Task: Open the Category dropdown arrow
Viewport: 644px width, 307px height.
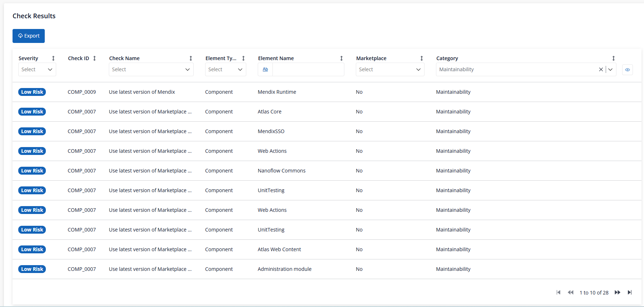Action: 611,69
